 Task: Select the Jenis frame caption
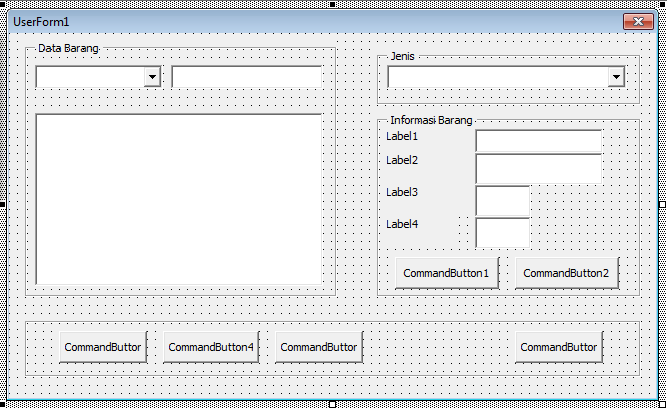tap(402, 56)
